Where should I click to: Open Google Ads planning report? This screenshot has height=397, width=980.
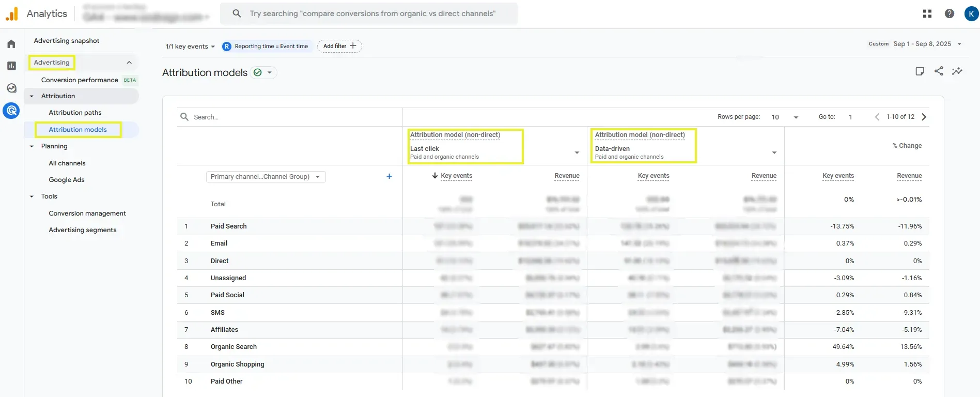[x=67, y=180]
